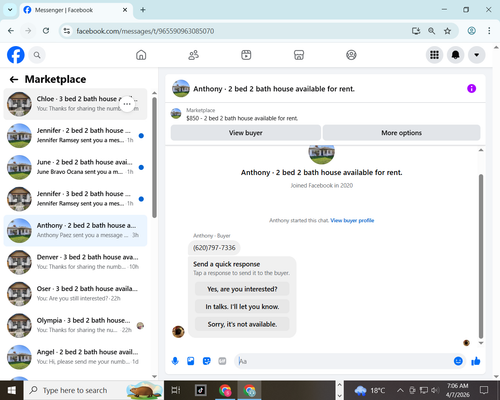The width and height of the screenshot is (500, 400).
Task: Open June 2 bed 2 bath conversation
Action: pyautogui.click(x=75, y=167)
